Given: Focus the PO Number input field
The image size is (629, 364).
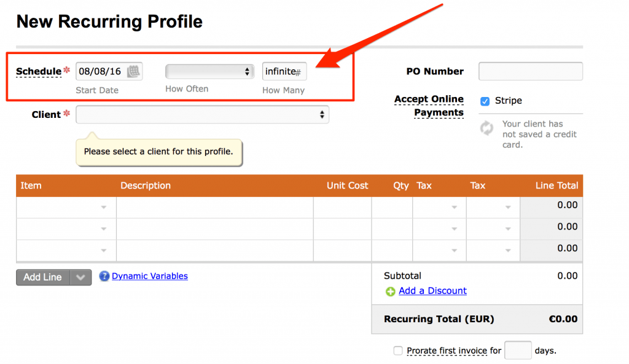Looking at the screenshot, I should click(530, 71).
